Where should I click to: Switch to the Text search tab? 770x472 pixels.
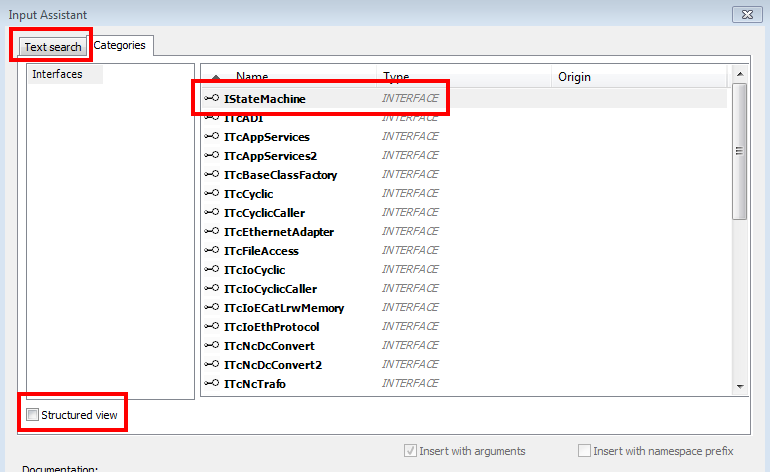click(53, 47)
